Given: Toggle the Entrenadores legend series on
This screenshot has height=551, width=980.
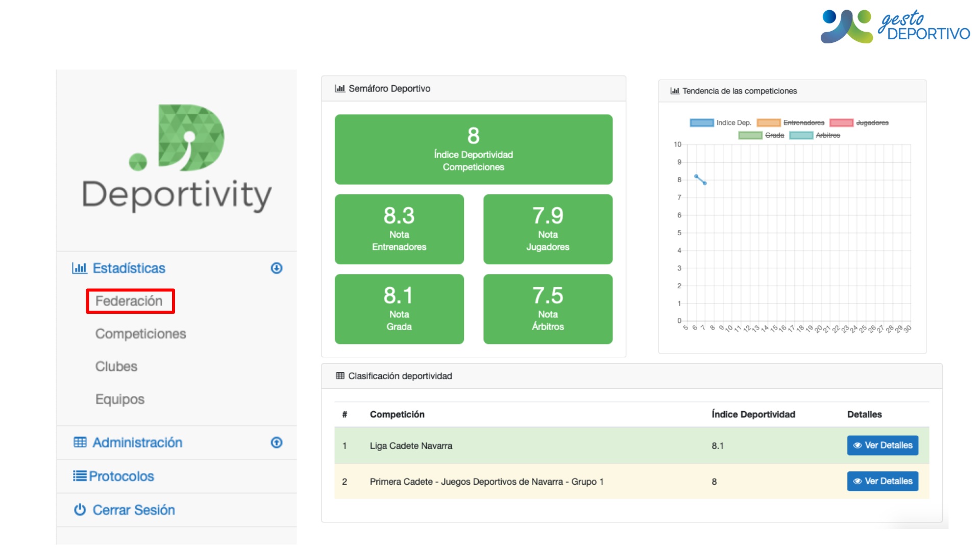Looking at the screenshot, I should click(x=791, y=123).
